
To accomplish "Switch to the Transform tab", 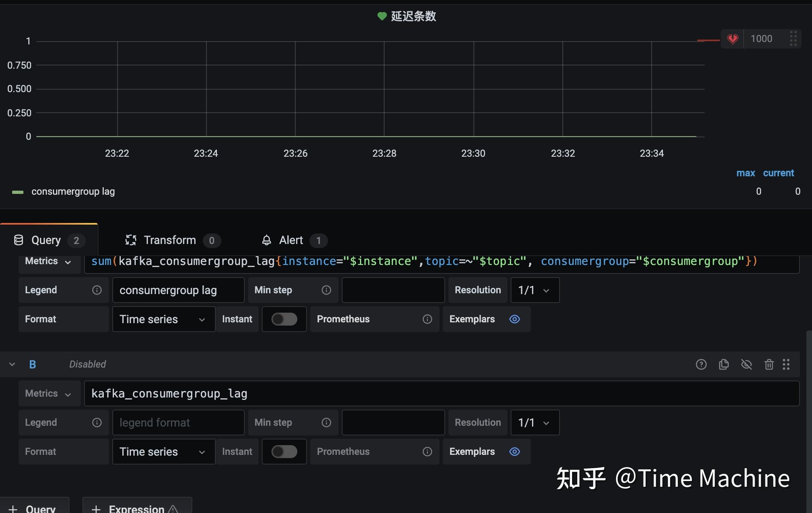I will coord(170,240).
